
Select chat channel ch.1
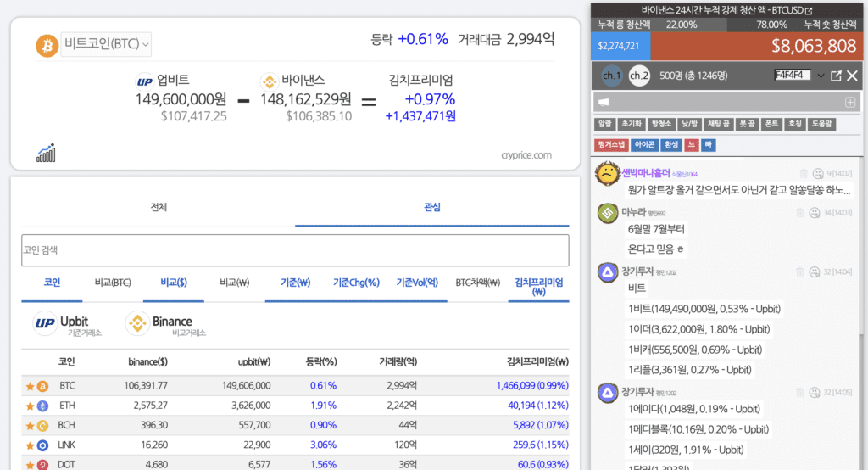[612, 76]
